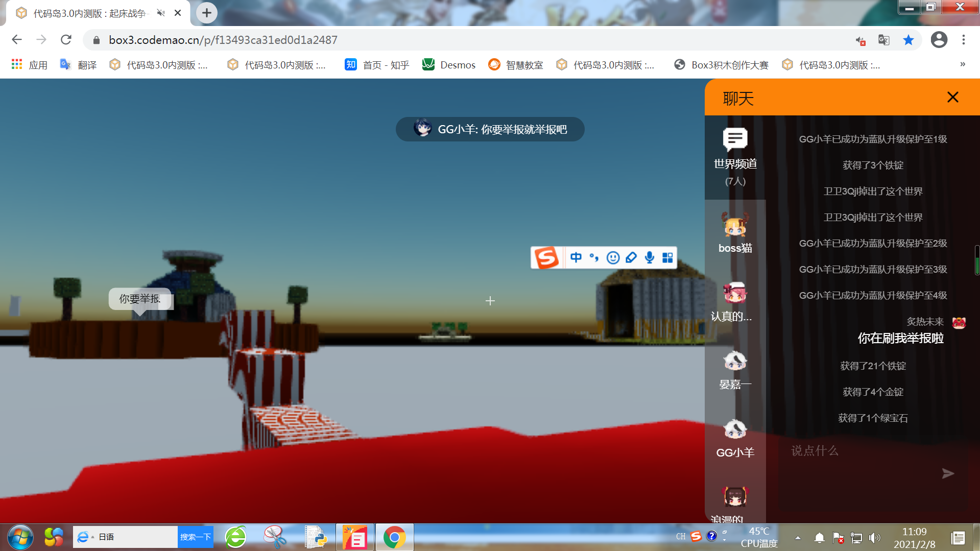Open Google Translate page icon in address bar
This screenshot has width=980, height=551.
point(883,40)
